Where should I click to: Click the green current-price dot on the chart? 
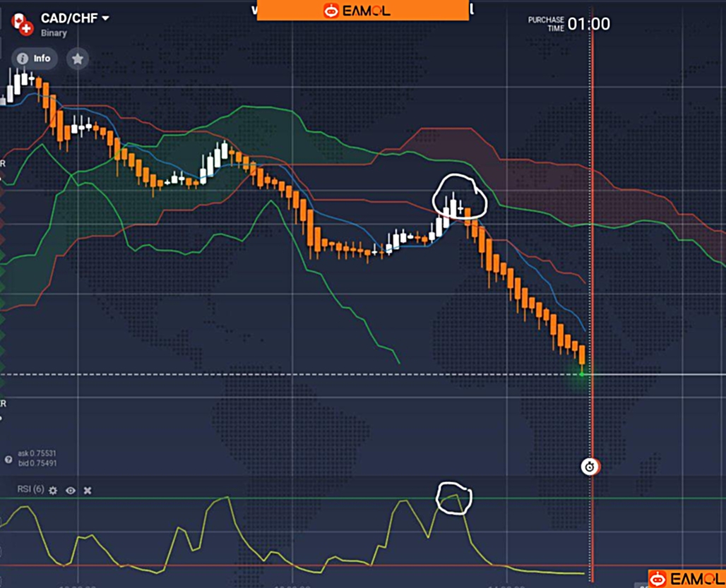tap(582, 373)
